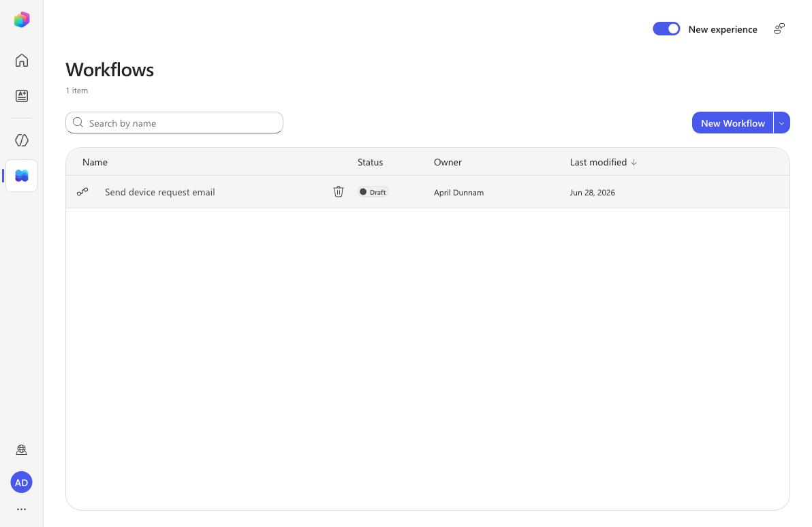Screen dimensions: 812x527
Task: Click the Owner column header
Action: (448, 162)
